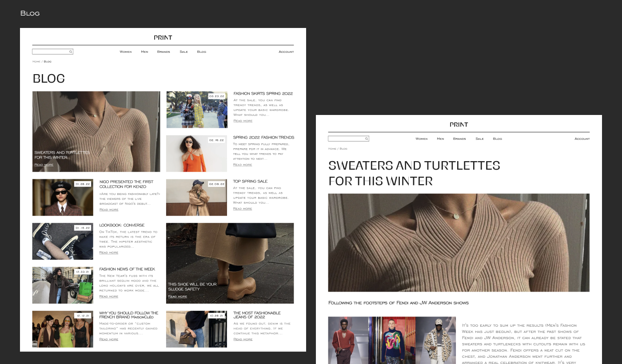The image size is (622, 364).
Task: Click The Most Fashionable Jeans of 2022 title
Action: 257,315
